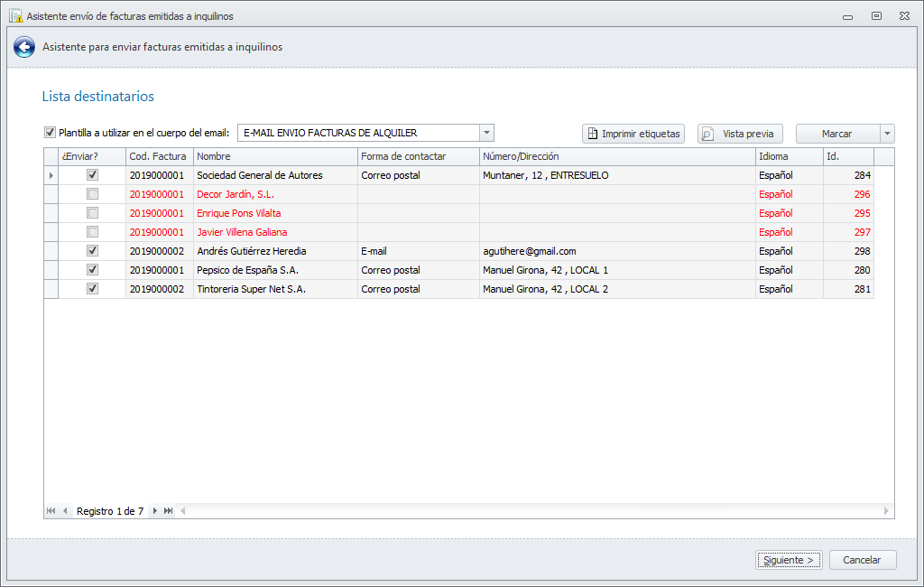Toggle Plantilla a utilizar en el cuerpo checkbox
Image resolution: width=924 pixels, height=587 pixels.
[51, 133]
